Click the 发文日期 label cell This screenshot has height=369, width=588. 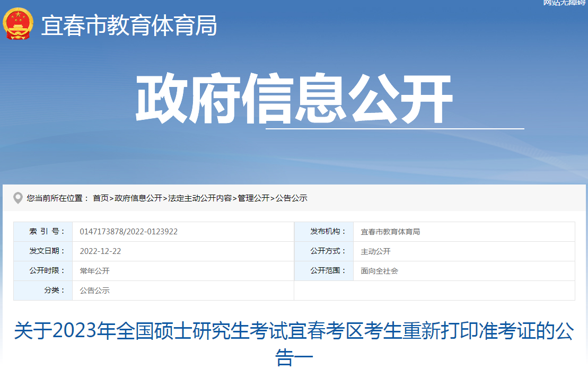tap(43, 251)
